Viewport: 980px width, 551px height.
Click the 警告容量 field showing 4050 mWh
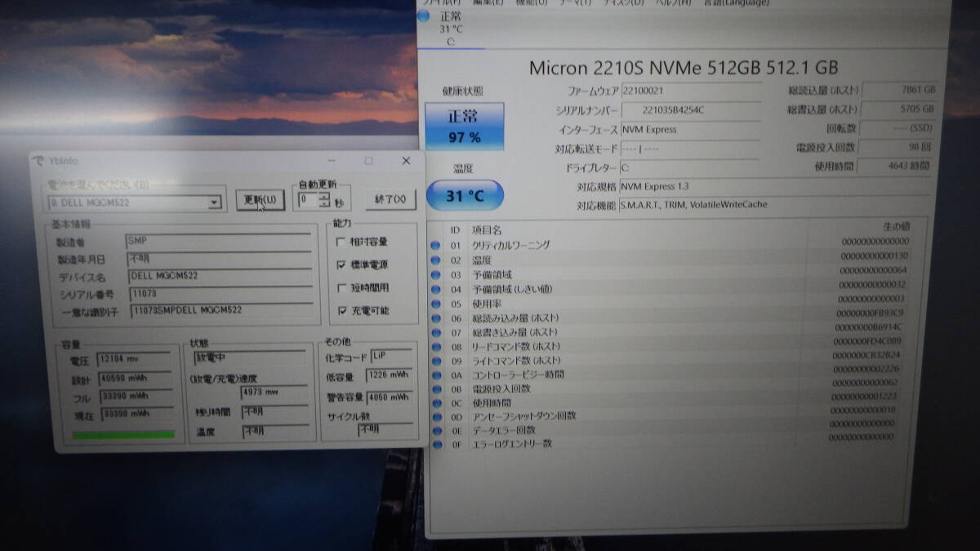point(390,398)
